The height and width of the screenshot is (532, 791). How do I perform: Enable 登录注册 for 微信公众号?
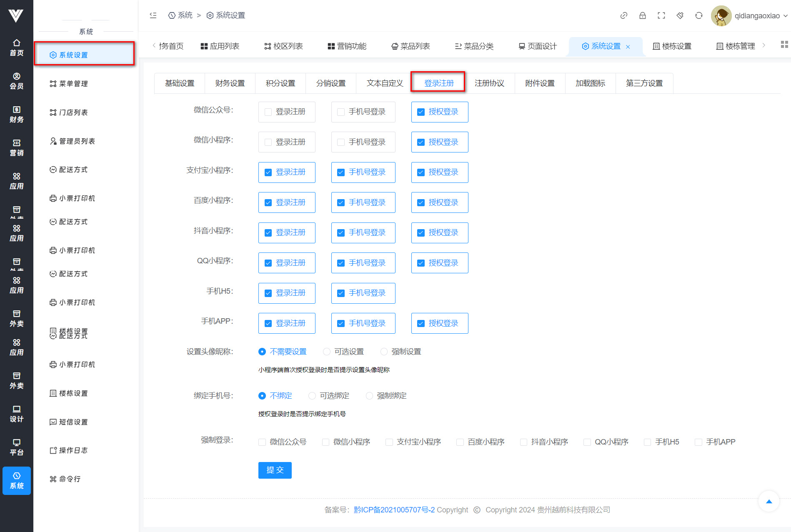(268, 112)
